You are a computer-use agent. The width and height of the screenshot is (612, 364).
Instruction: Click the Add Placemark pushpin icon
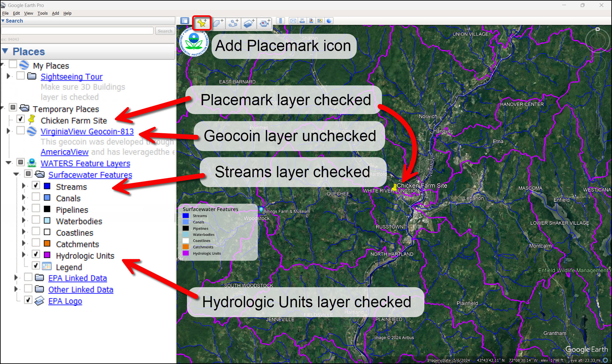(x=202, y=23)
